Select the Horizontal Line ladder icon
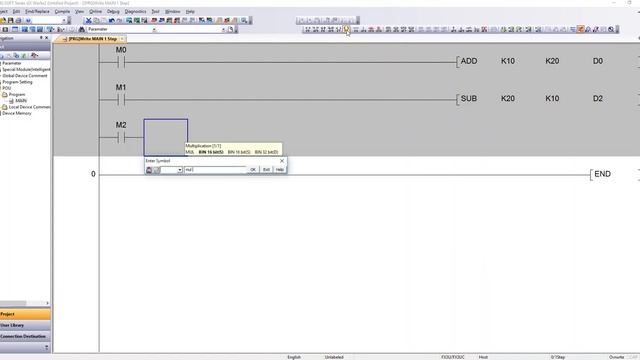This screenshot has width=640, height=360. coord(356,29)
